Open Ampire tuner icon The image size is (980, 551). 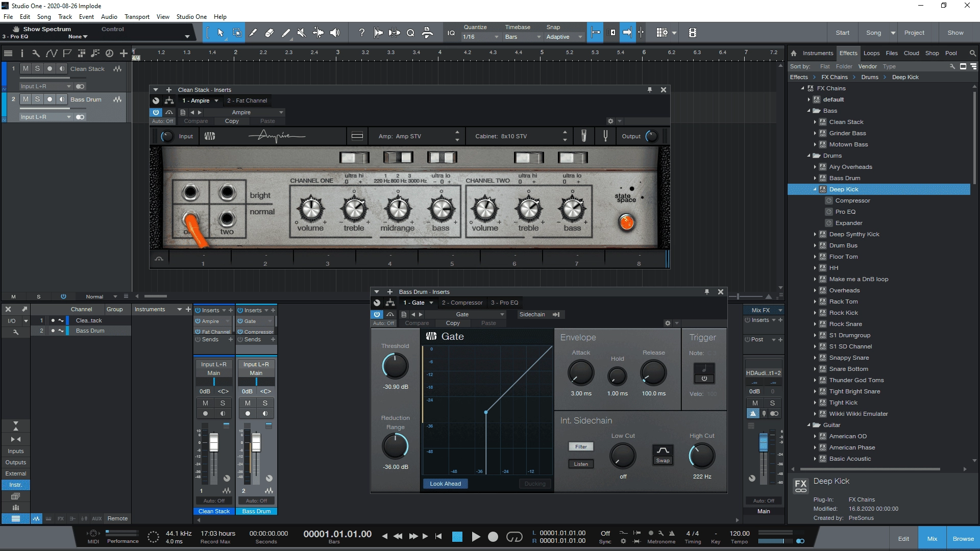coord(605,136)
